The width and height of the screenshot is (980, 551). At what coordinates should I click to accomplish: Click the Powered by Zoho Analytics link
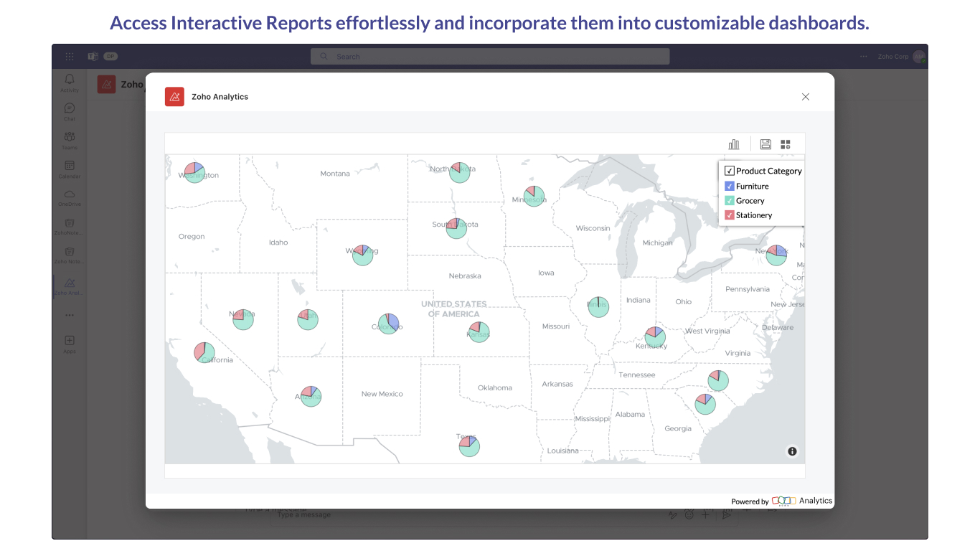(x=782, y=501)
